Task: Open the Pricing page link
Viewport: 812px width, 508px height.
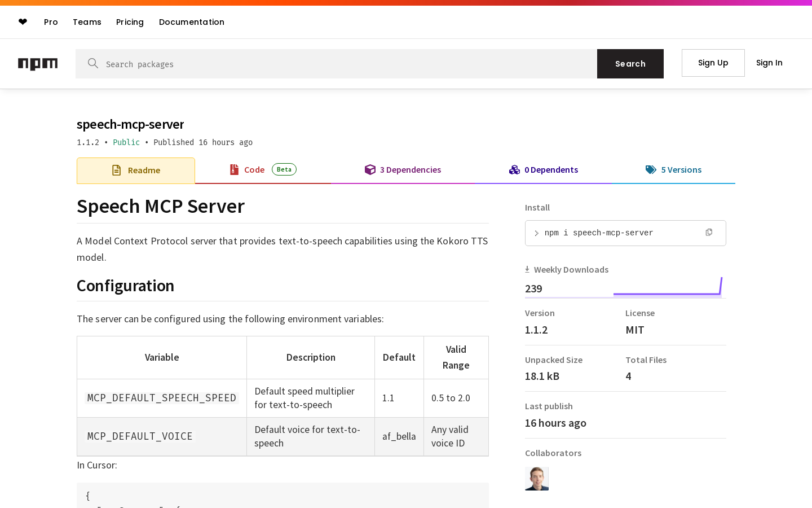Action: click(130, 22)
